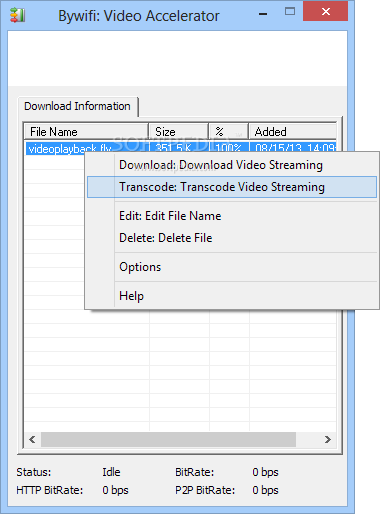Switch to the Download Information tab
380x514 pixels.
point(77,106)
